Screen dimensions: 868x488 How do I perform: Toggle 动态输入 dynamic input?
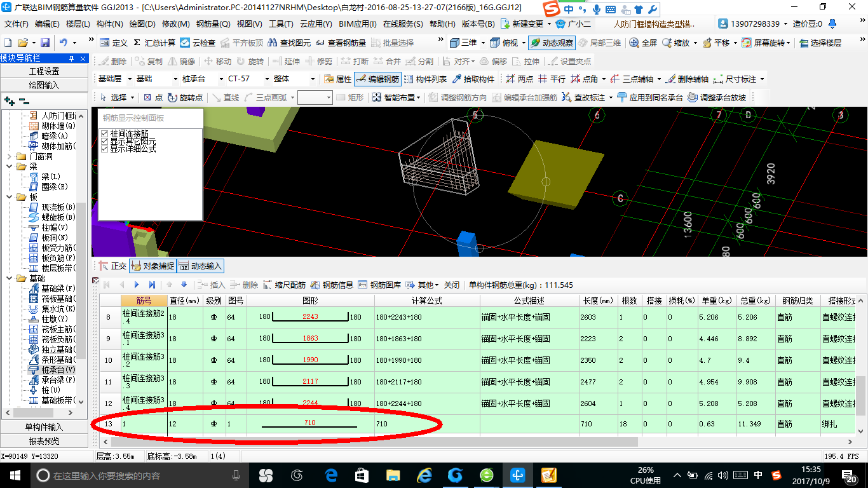(x=200, y=266)
